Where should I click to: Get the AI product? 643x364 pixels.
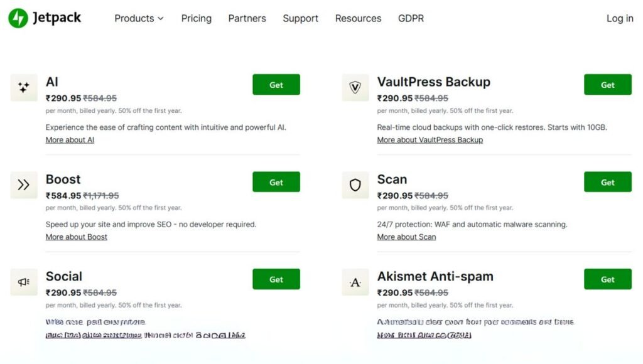(x=276, y=85)
